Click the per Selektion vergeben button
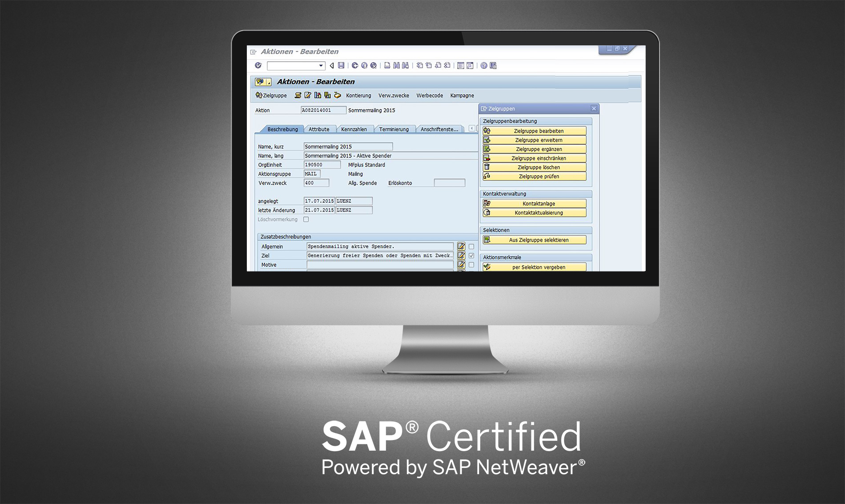 point(535,267)
